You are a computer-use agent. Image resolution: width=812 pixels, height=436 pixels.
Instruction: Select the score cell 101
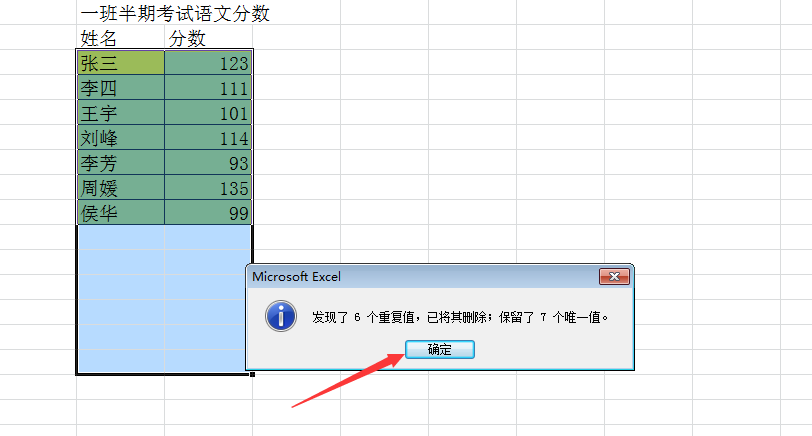(208, 112)
